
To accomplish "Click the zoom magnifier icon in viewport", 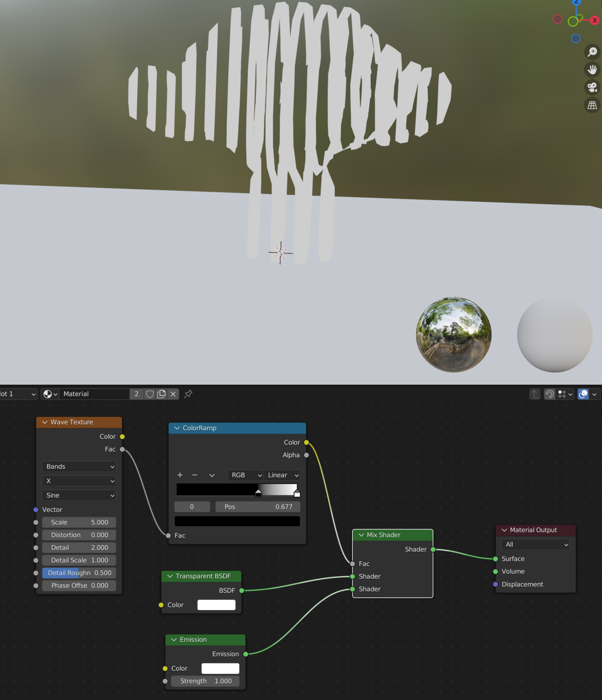I will pyautogui.click(x=592, y=52).
